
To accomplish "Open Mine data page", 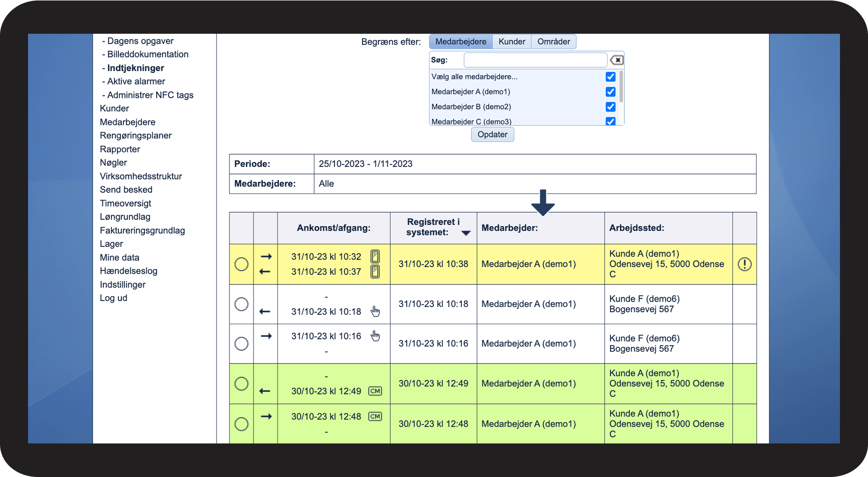I will pyautogui.click(x=119, y=257).
